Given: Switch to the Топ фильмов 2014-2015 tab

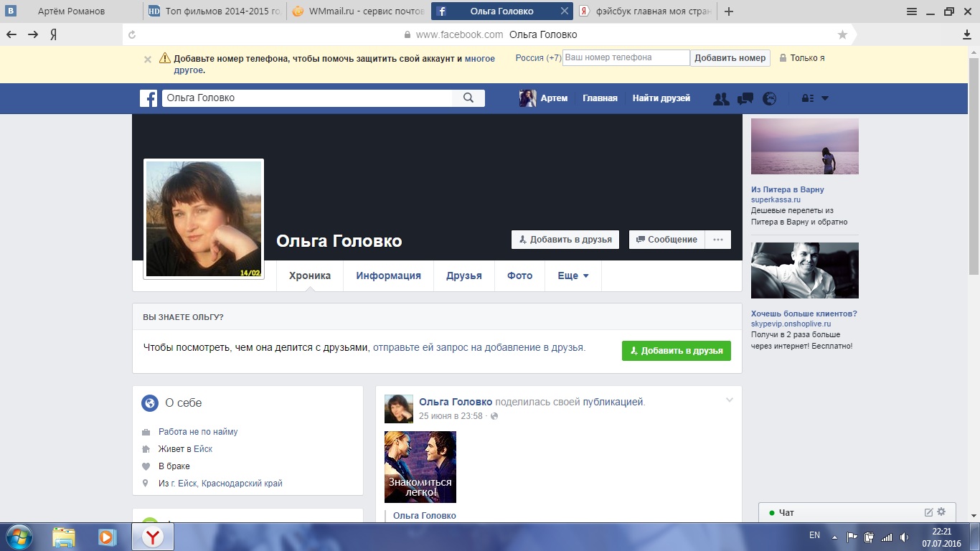Looking at the screenshot, I should point(215,11).
